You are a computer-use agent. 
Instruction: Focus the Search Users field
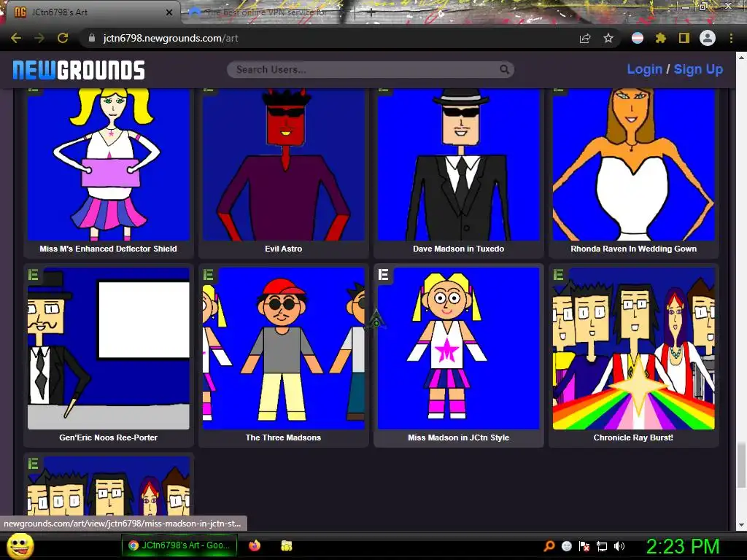(370, 69)
